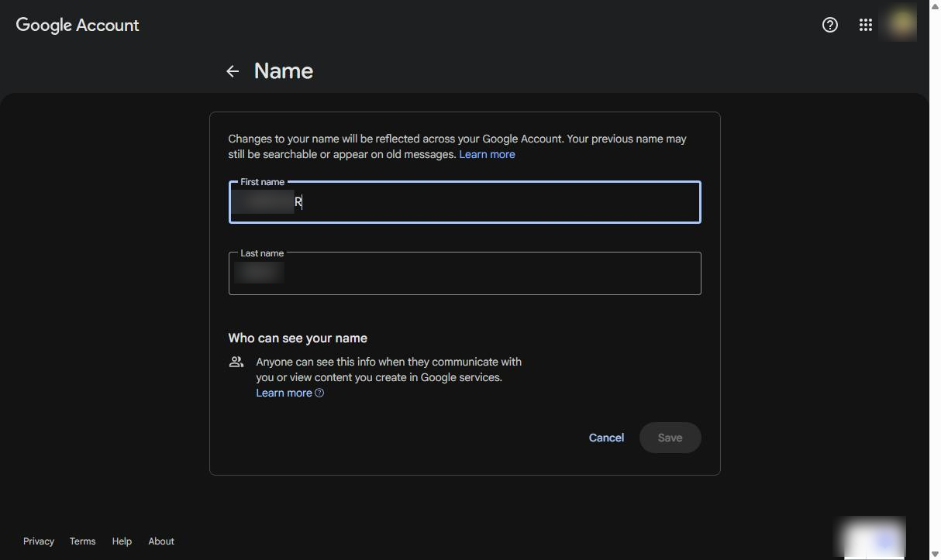
Task: Go back using the arrow beside Name
Action: 233,71
